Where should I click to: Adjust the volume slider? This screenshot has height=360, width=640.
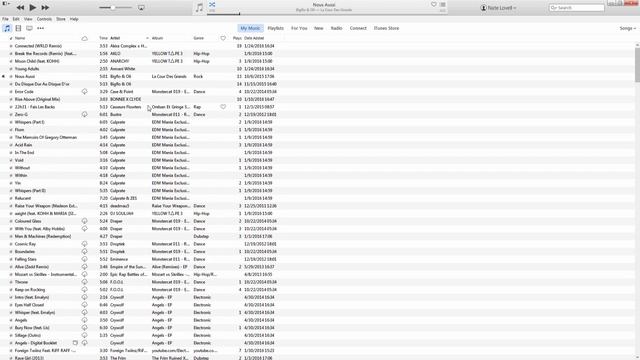coord(116,8)
